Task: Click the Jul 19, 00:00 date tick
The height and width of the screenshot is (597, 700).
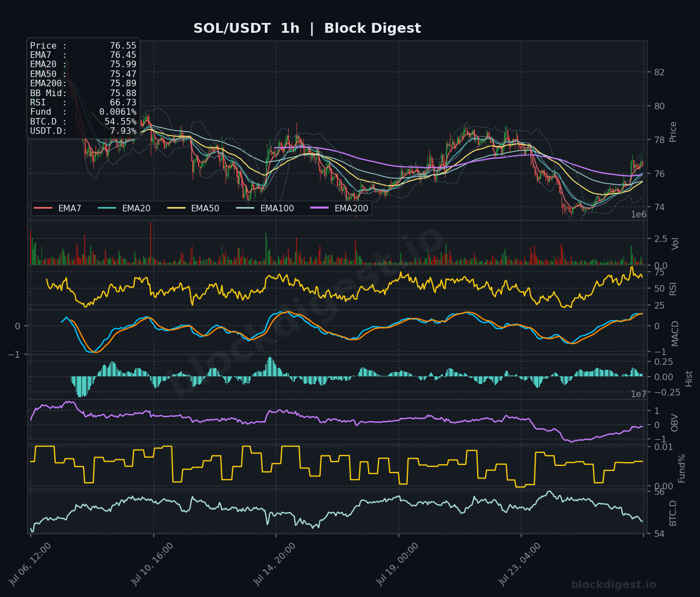Action: point(398,564)
